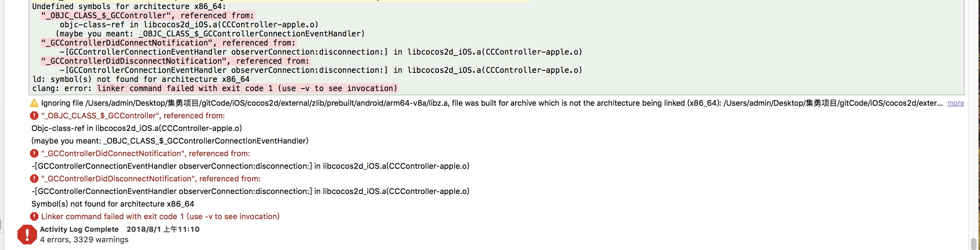This screenshot has height=250, width=980.
Task: Click the large red Activity Log Complete icon
Action: click(x=27, y=234)
